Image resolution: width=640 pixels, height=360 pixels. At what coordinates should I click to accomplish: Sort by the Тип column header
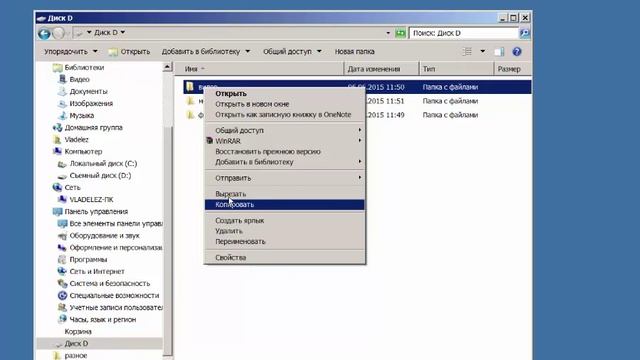coord(456,69)
